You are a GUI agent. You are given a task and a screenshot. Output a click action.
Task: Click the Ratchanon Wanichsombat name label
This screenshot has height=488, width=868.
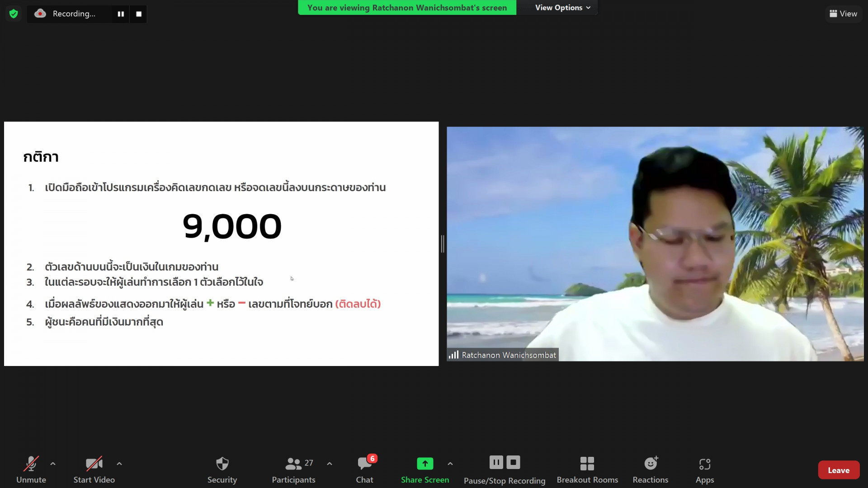coord(509,355)
